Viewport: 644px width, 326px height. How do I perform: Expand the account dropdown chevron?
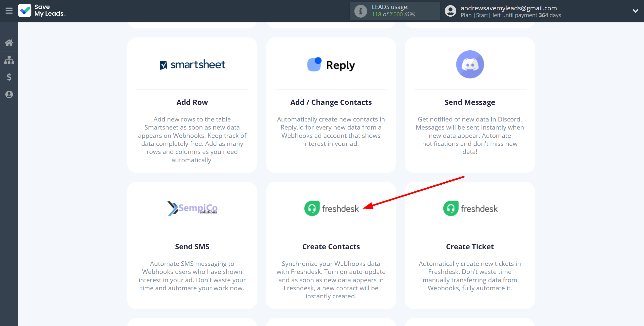point(635,11)
